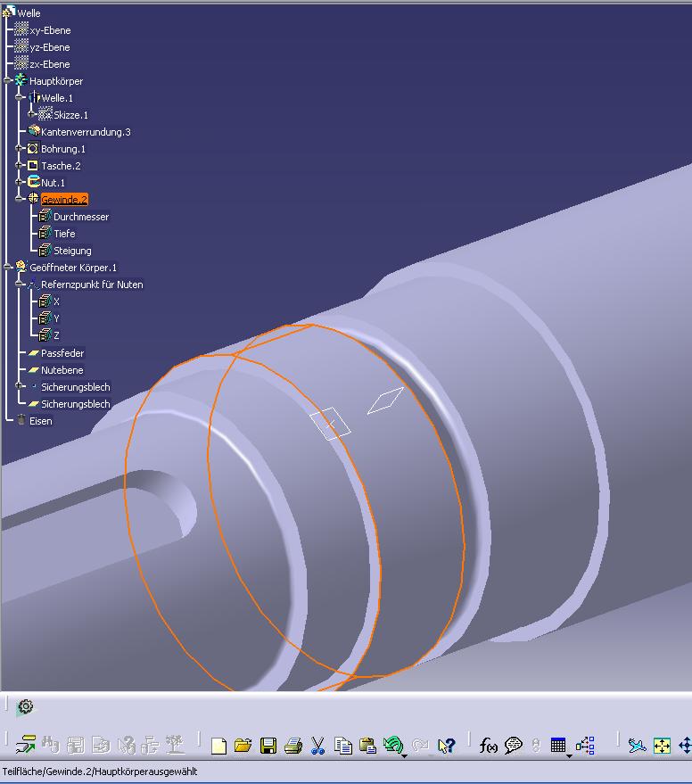The image size is (692, 784).
Task: Activate the What's This help cursor icon
Action: [446, 746]
